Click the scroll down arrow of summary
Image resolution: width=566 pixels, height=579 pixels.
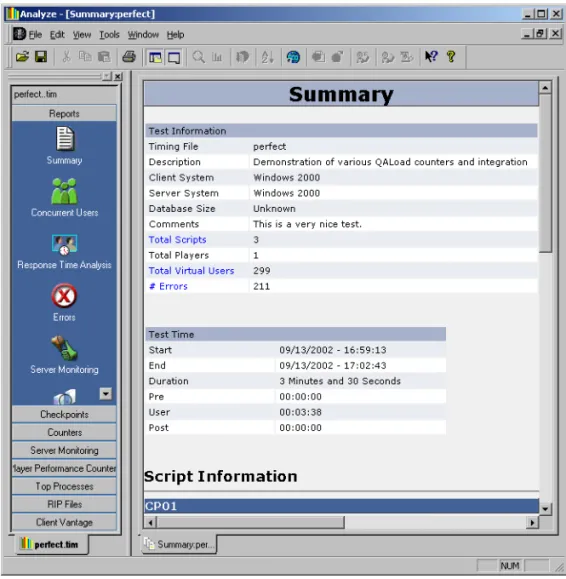tap(545, 509)
